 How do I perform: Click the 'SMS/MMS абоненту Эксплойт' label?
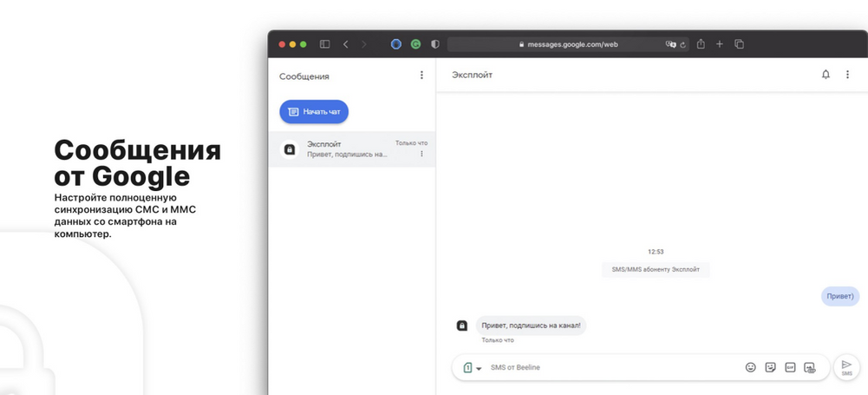point(656,269)
